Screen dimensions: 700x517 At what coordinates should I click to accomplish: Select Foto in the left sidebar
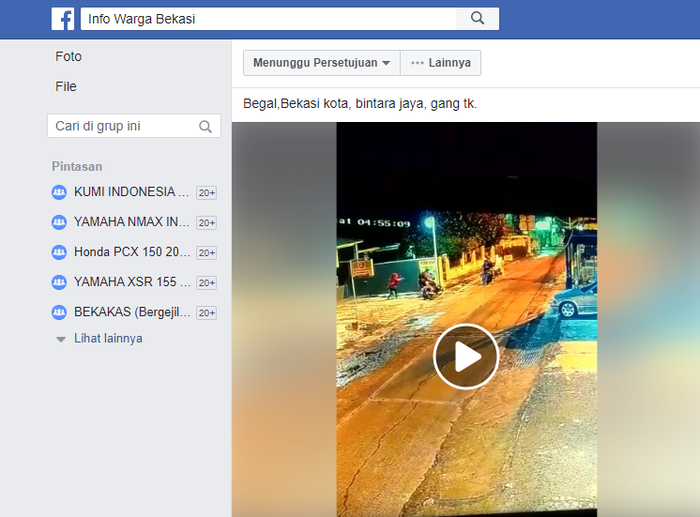69,57
